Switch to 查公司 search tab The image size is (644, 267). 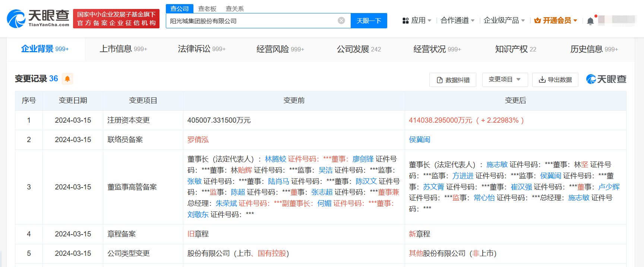click(x=180, y=9)
